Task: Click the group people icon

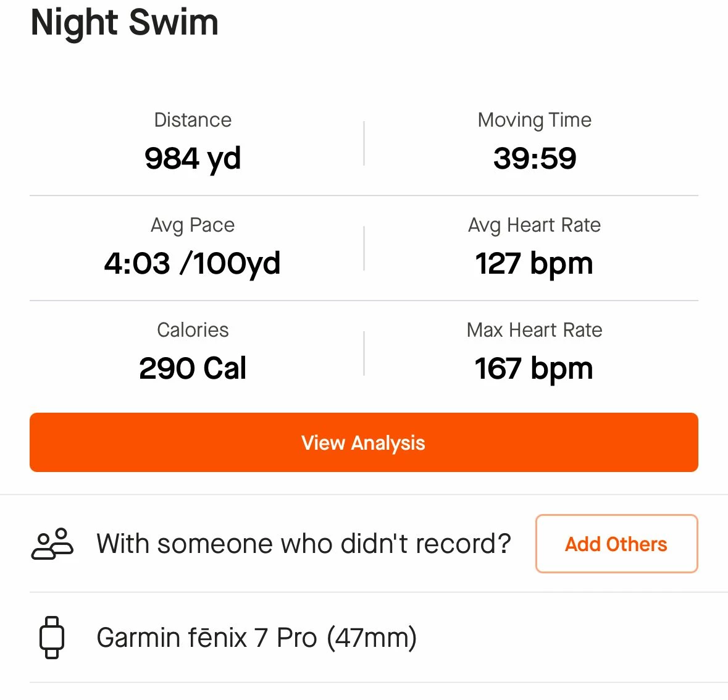Action: (52, 544)
